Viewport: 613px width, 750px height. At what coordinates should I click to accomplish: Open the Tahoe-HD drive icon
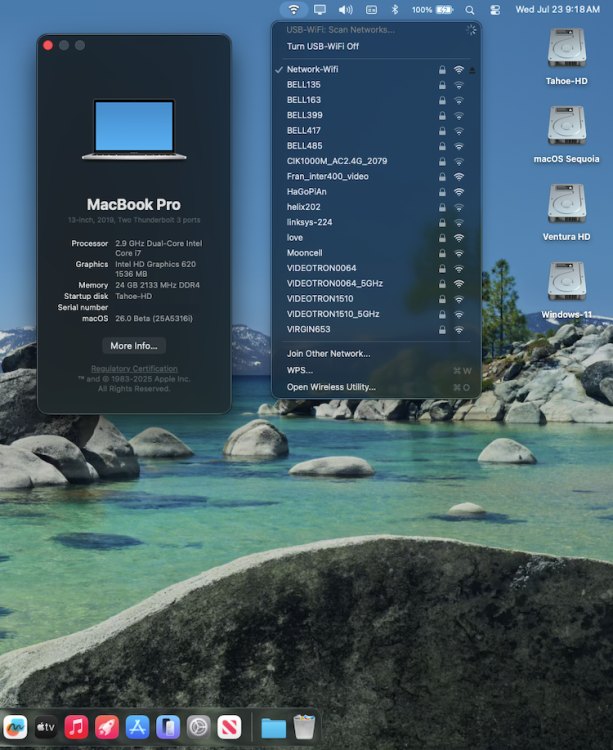(567, 48)
